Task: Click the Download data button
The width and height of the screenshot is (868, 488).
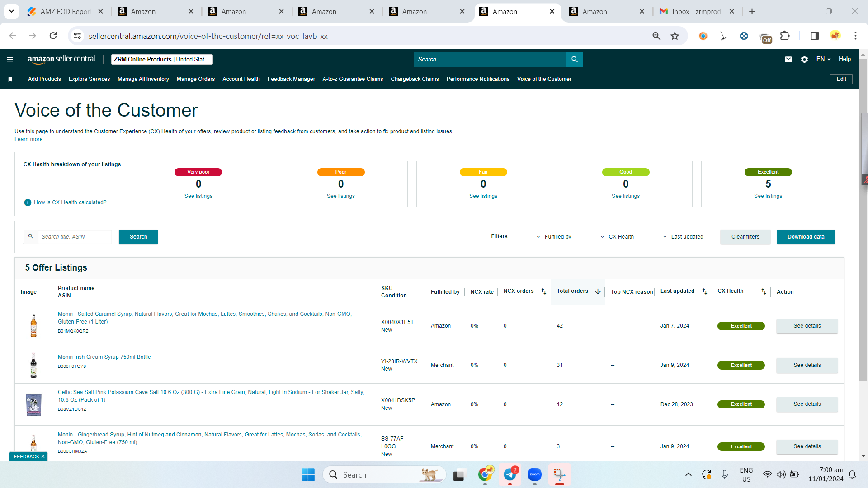Action: coord(806,237)
